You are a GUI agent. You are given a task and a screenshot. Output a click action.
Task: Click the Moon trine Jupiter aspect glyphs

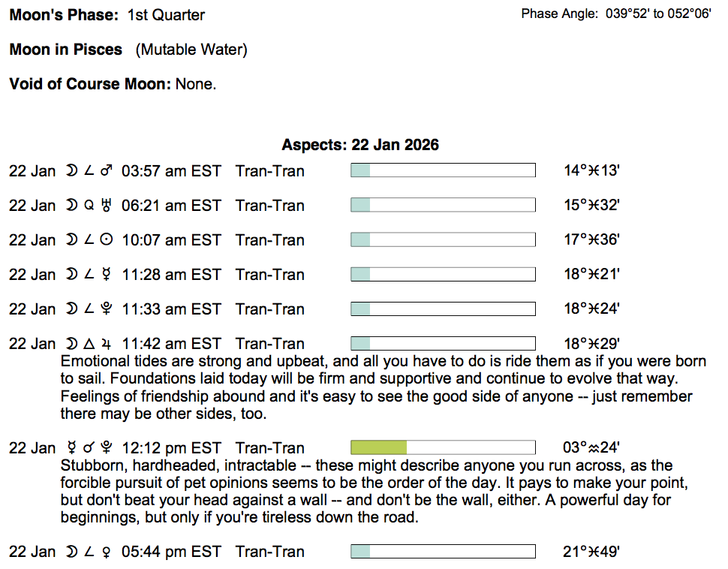click(x=89, y=344)
